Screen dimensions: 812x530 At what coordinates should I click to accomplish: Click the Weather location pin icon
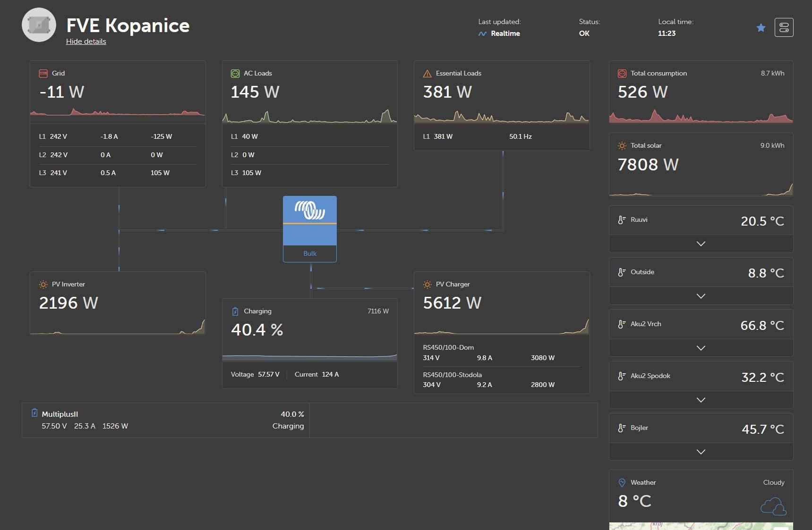click(x=622, y=482)
